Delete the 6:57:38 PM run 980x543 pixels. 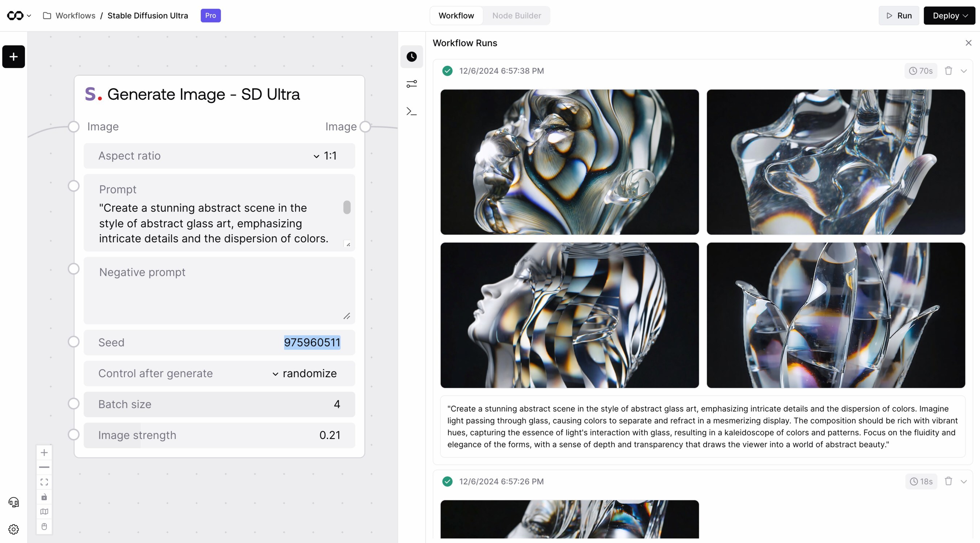(948, 71)
